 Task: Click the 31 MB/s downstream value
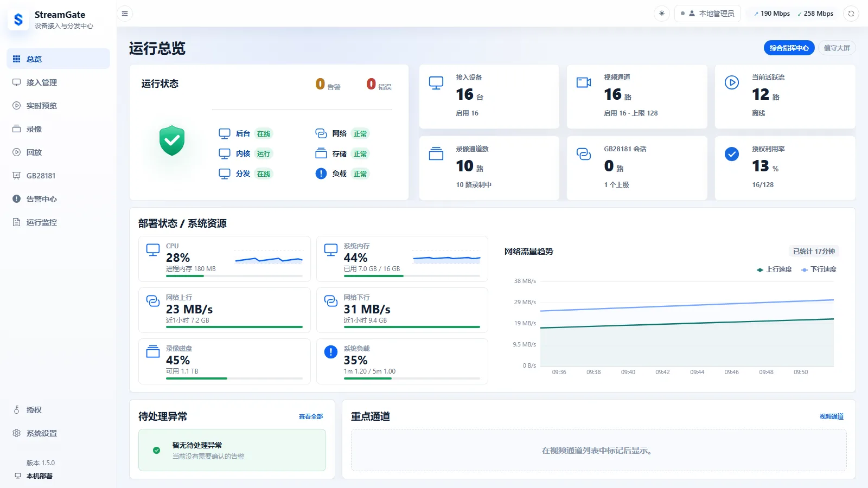tap(367, 309)
